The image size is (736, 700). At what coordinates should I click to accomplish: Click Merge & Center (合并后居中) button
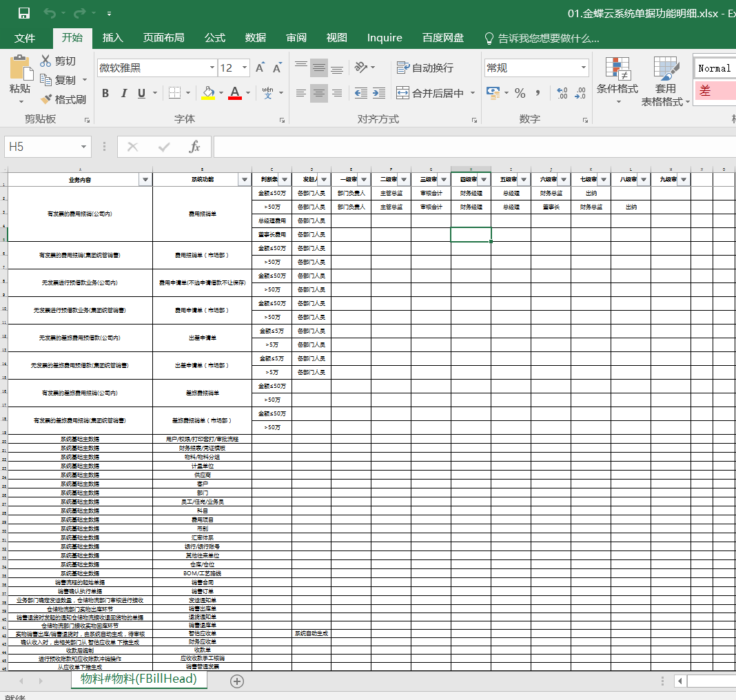click(429, 93)
